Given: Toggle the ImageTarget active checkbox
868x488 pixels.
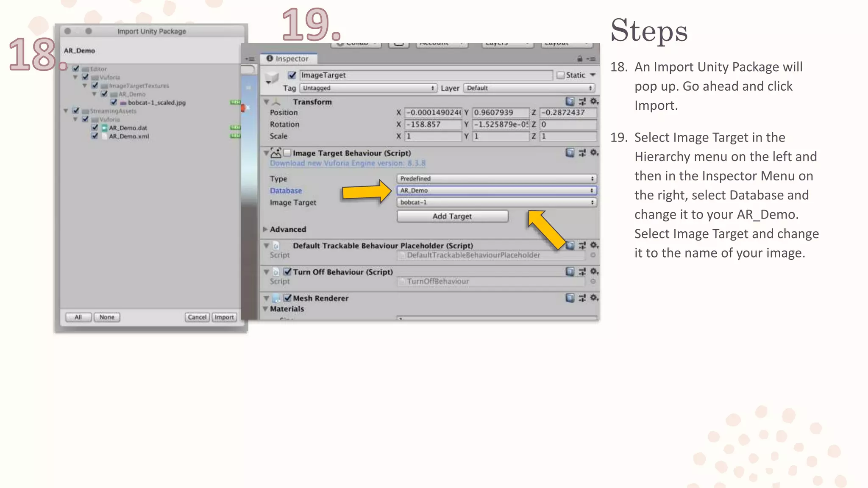Looking at the screenshot, I should (x=292, y=75).
